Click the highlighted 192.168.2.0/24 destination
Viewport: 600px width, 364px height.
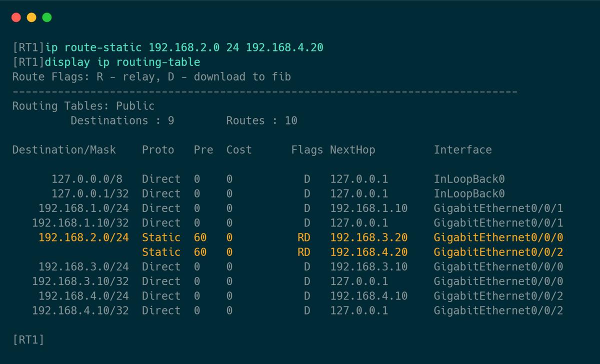pos(83,237)
